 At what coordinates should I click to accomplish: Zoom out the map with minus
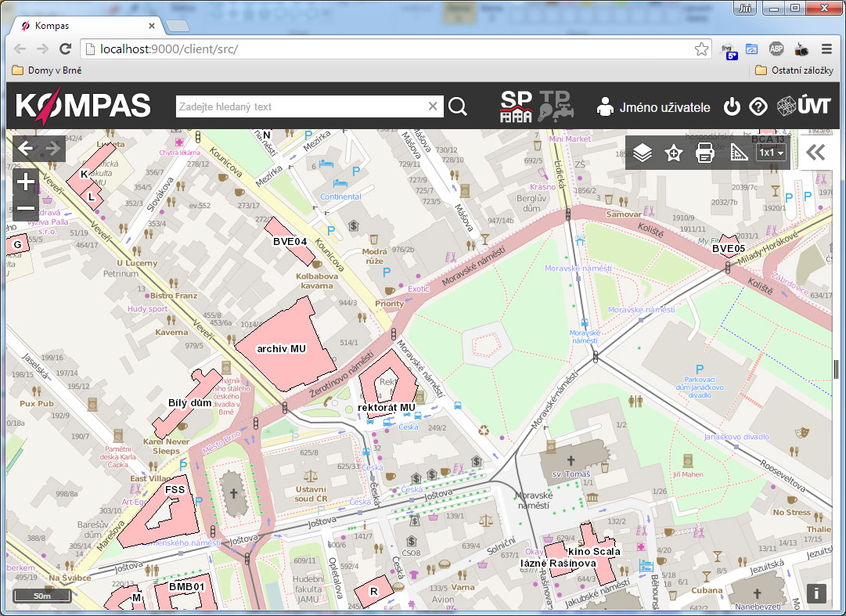tap(27, 208)
